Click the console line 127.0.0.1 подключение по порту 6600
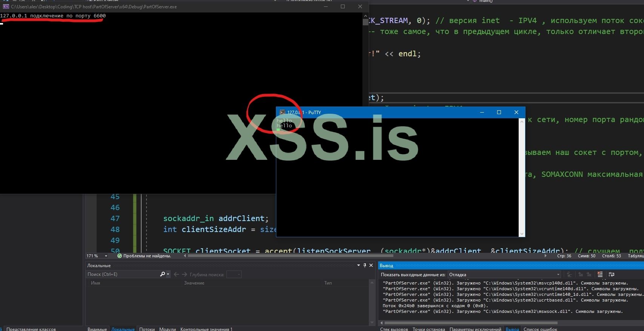Image resolution: width=644 pixels, height=331 pixels. coord(53,16)
